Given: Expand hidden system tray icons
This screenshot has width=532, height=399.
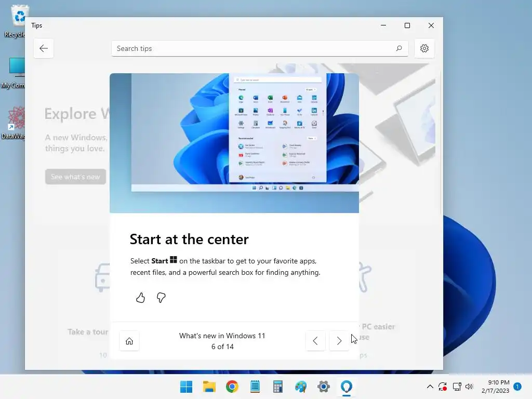Looking at the screenshot, I should pyautogui.click(x=430, y=387).
